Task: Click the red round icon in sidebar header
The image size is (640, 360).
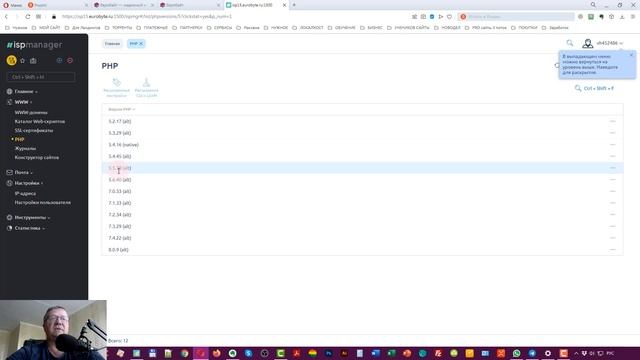Action: [70, 60]
